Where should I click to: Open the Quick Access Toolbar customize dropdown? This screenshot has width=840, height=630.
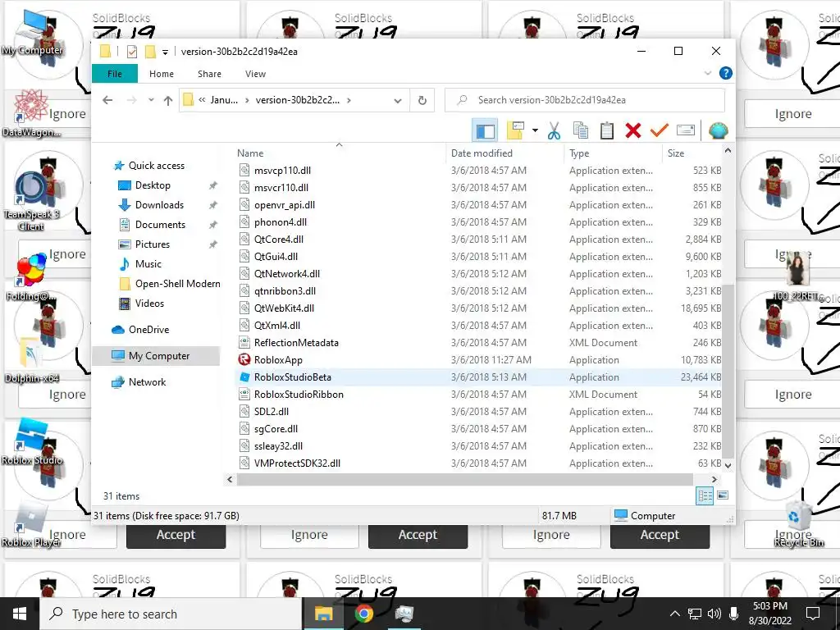pos(165,52)
